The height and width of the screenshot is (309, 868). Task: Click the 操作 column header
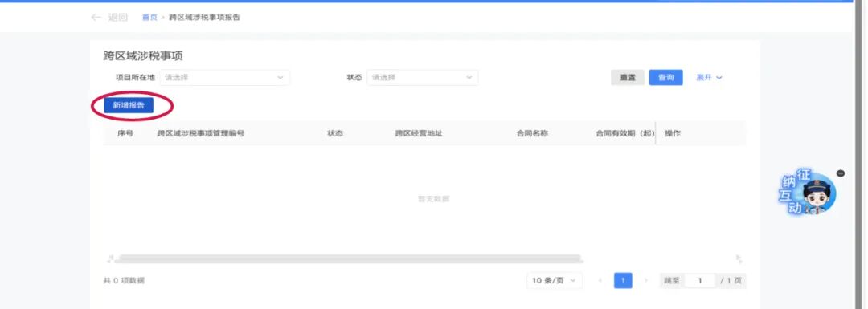click(673, 133)
